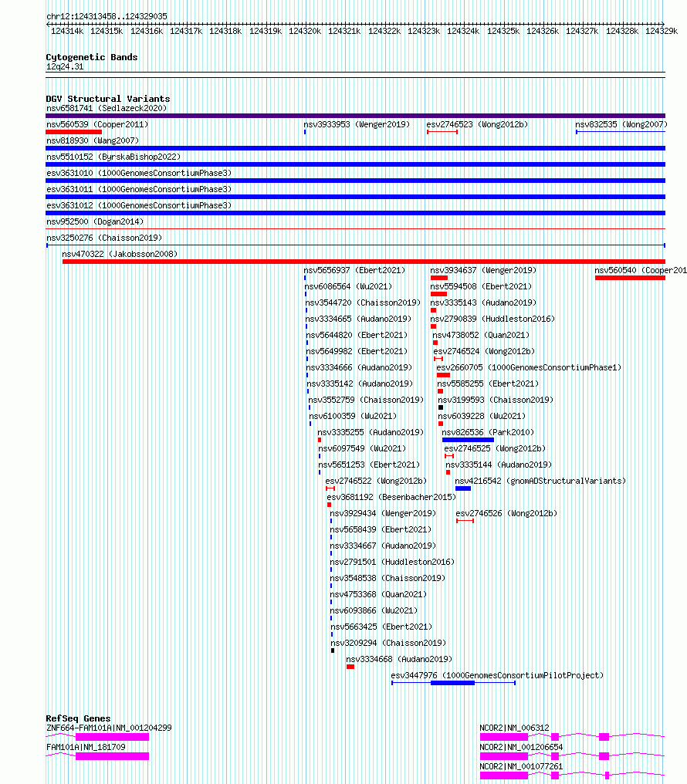This screenshot has width=687, height=784.
Task: Open esv2746526 (Wong2012b) variant
Action: pos(506,513)
